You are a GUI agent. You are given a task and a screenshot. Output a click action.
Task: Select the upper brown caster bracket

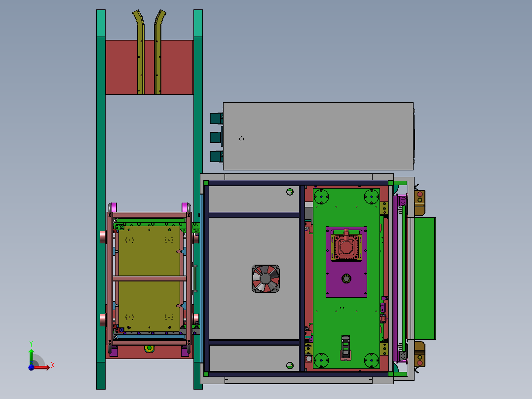click(419, 203)
